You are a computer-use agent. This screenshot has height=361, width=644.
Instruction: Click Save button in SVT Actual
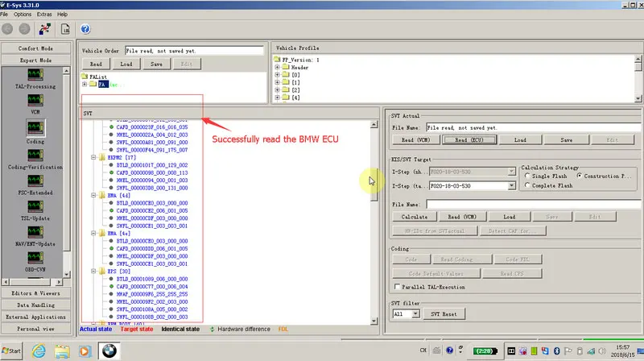coord(567,139)
